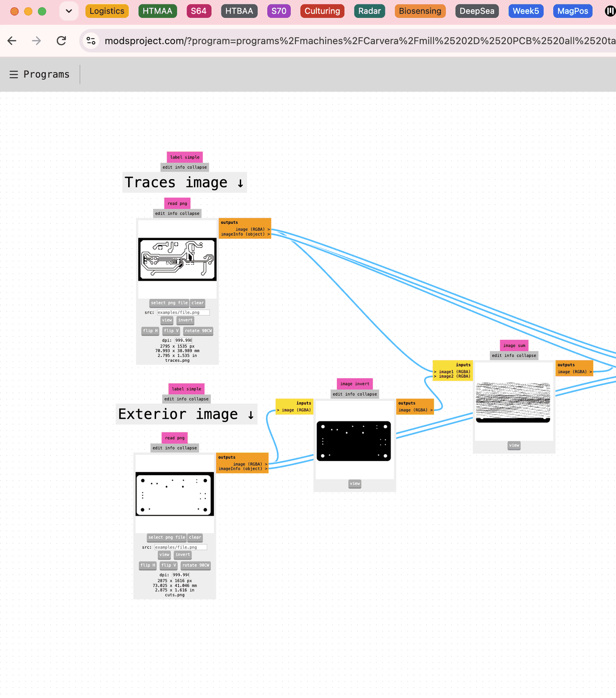This screenshot has width=616, height=698.
Task: Invert the traces.png image
Action: point(185,320)
